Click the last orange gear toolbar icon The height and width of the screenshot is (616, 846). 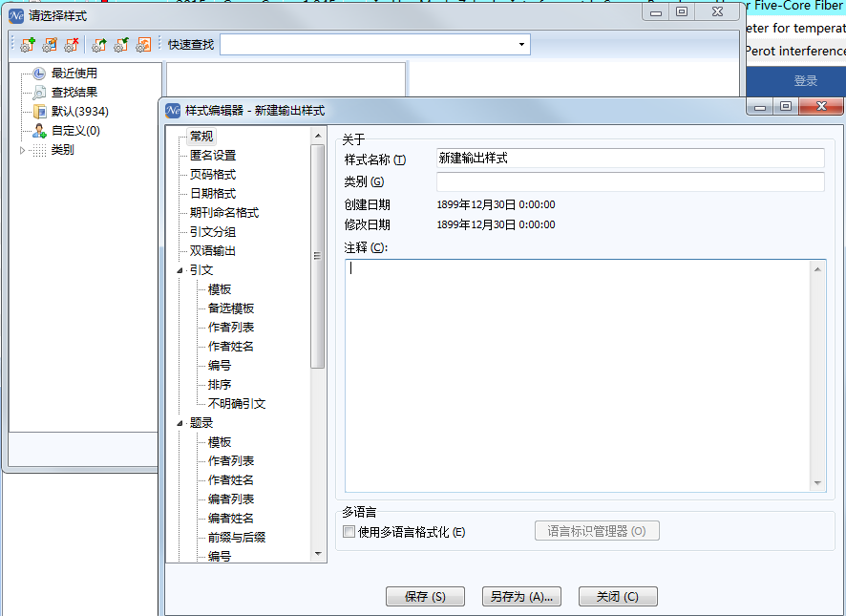(x=143, y=45)
